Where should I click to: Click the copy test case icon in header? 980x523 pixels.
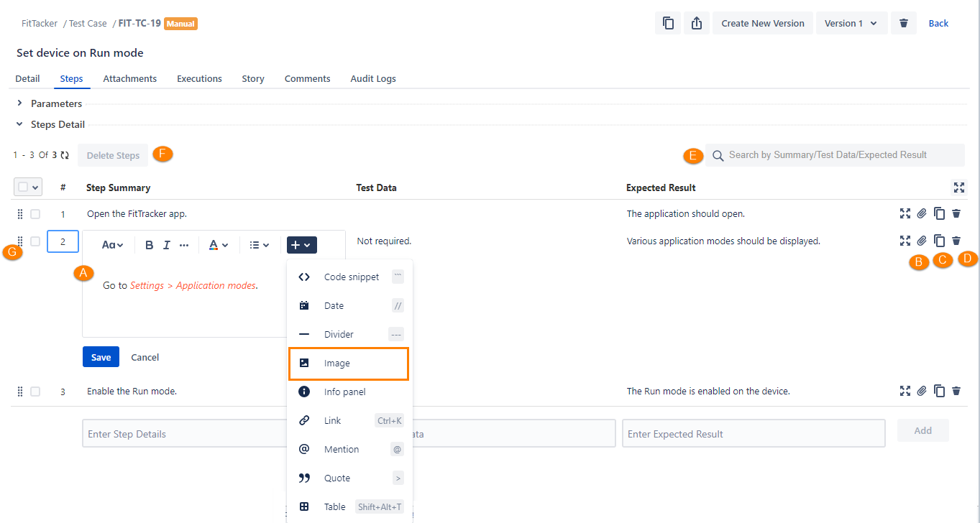668,23
